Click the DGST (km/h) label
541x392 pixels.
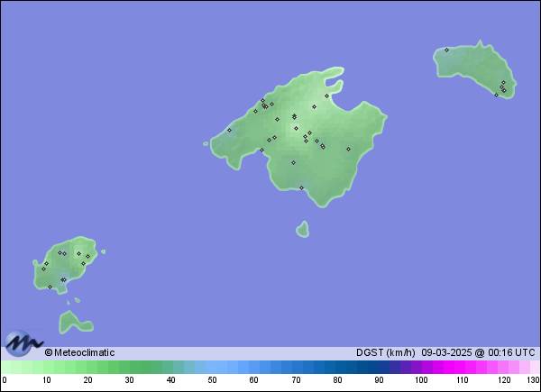(385, 352)
